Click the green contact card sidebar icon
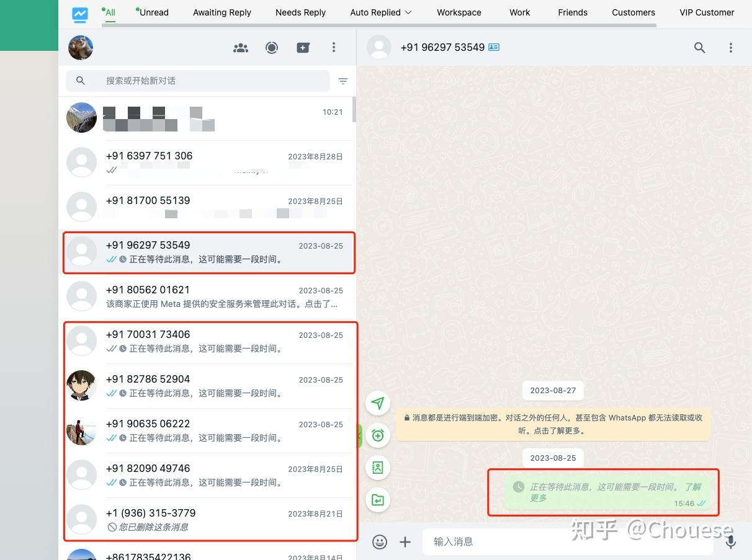Image resolution: width=752 pixels, height=560 pixels. [x=378, y=468]
